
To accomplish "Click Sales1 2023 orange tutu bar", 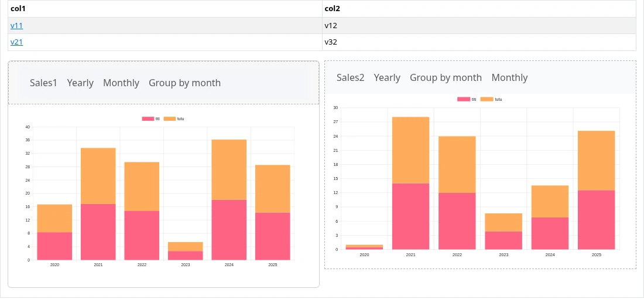I will 185,246.
